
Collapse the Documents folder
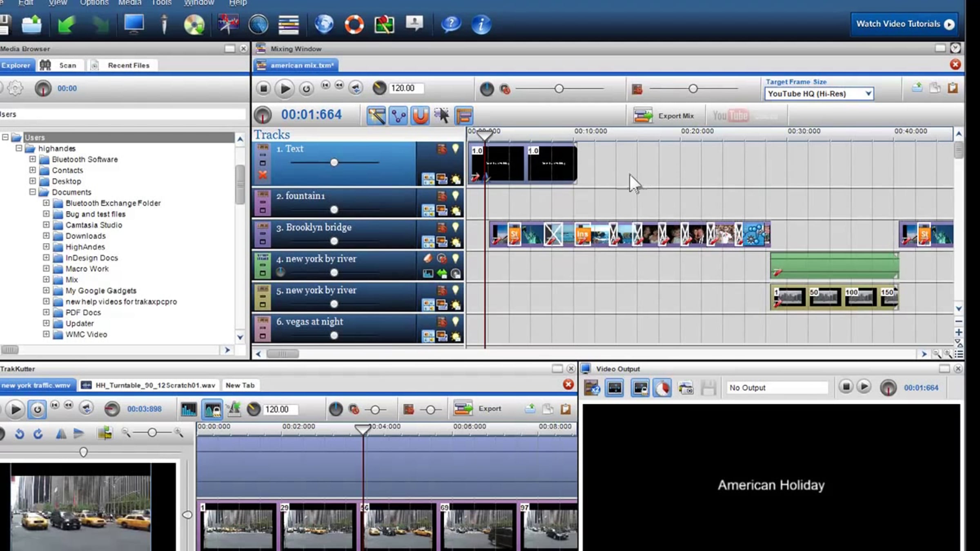33,192
